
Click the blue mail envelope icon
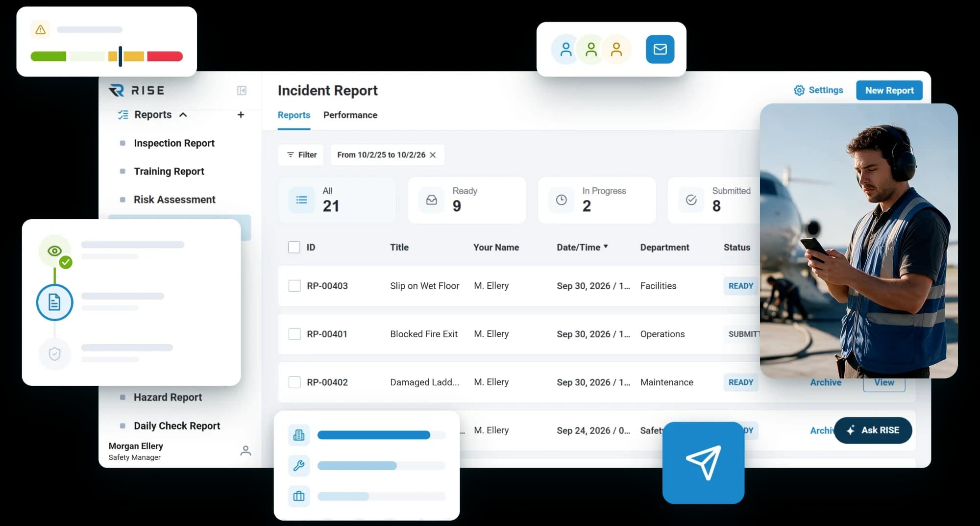click(660, 49)
